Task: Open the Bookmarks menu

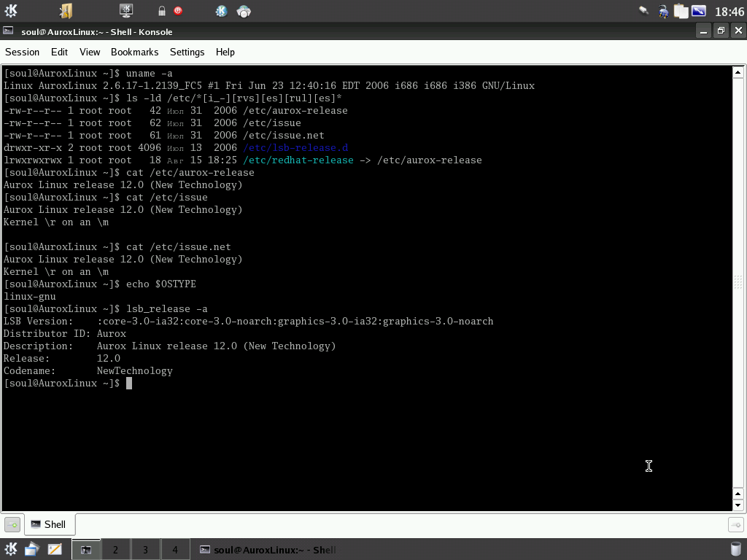Action: click(x=134, y=52)
